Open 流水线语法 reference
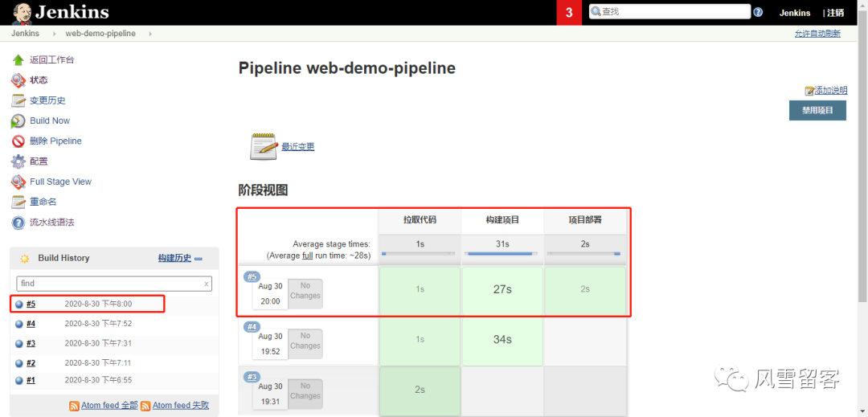The width and height of the screenshot is (868, 417). pyautogui.click(x=52, y=223)
